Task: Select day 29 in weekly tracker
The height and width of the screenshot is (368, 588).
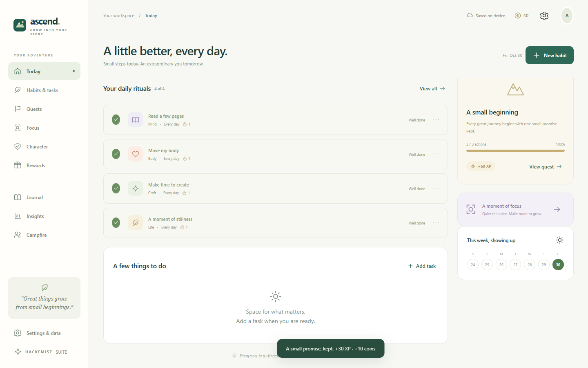Action: 544,265
